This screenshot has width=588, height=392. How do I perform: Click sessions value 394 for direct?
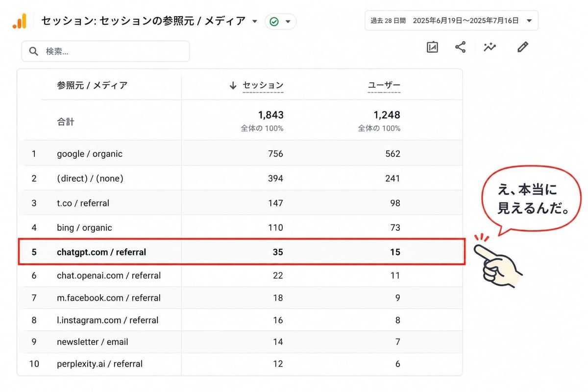pyautogui.click(x=275, y=178)
